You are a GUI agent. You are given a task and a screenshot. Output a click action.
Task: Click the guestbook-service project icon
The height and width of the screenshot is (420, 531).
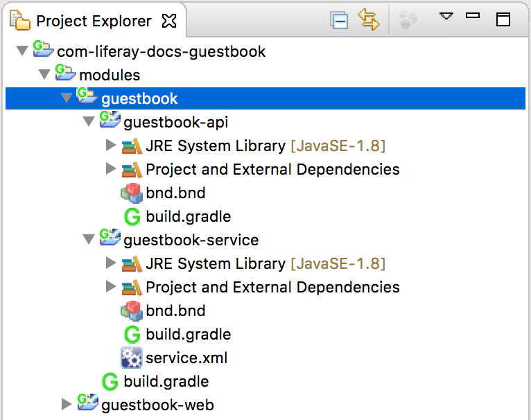click(x=110, y=237)
